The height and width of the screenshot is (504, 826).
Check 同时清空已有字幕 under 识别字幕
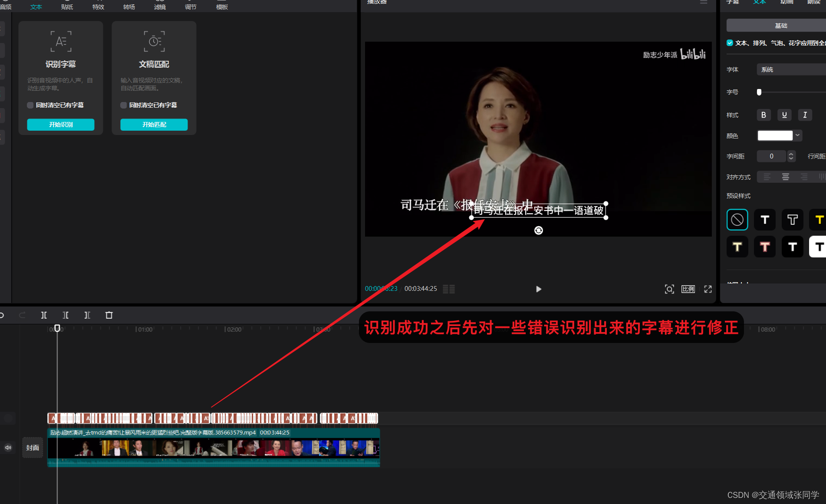(x=30, y=105)
